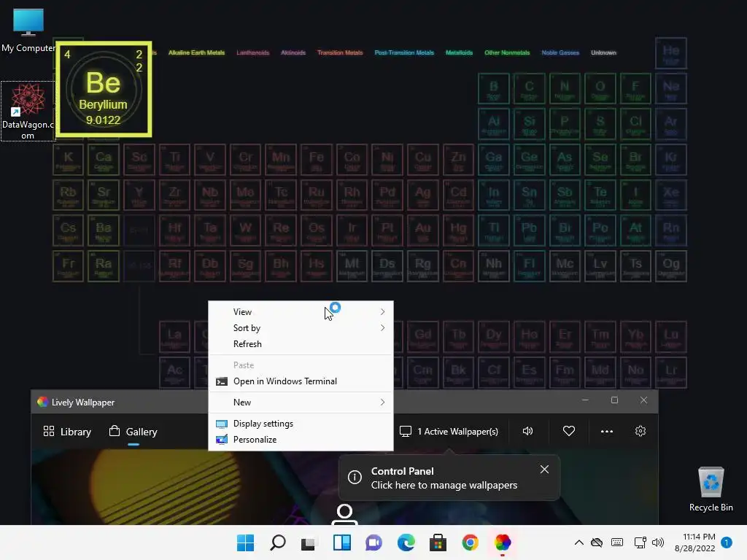Click the Unknown legend label
The width and height of the screenshot is (747, 560).
pyautogui.click(x=603, y=52)
